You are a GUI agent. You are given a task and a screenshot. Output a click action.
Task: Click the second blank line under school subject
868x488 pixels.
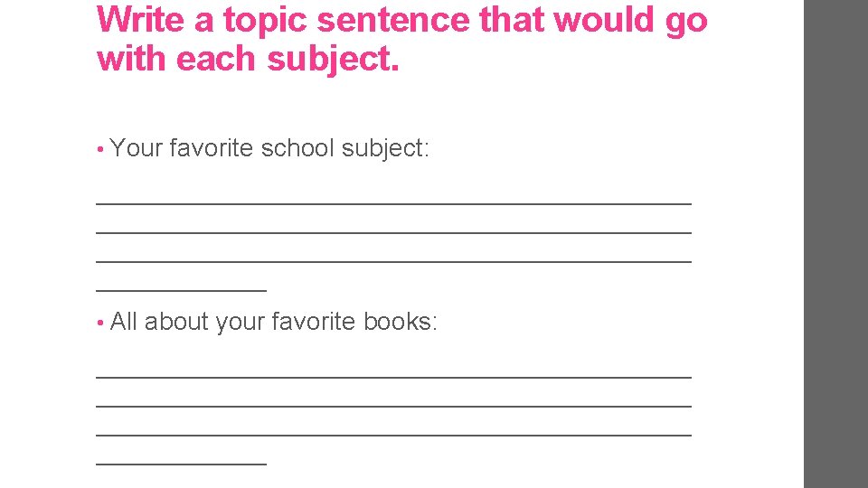click(x=393, y=232)
